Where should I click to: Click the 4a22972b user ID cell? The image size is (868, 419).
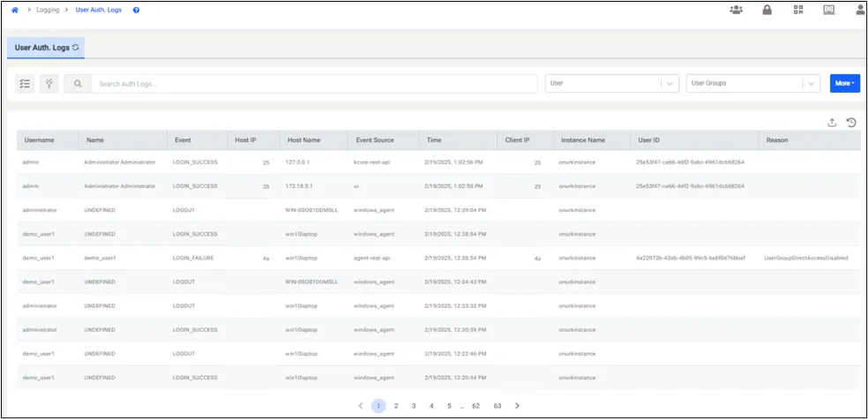(x=691, y=258)
